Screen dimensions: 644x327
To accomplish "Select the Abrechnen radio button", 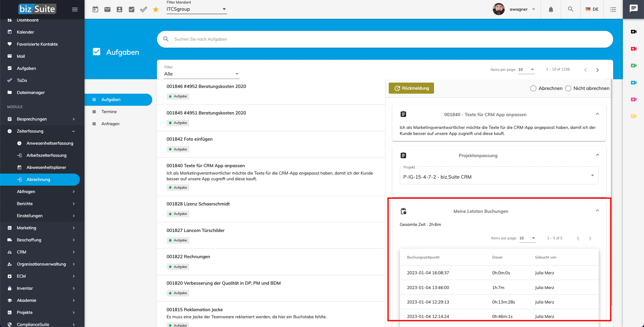I will pos(533,88).
